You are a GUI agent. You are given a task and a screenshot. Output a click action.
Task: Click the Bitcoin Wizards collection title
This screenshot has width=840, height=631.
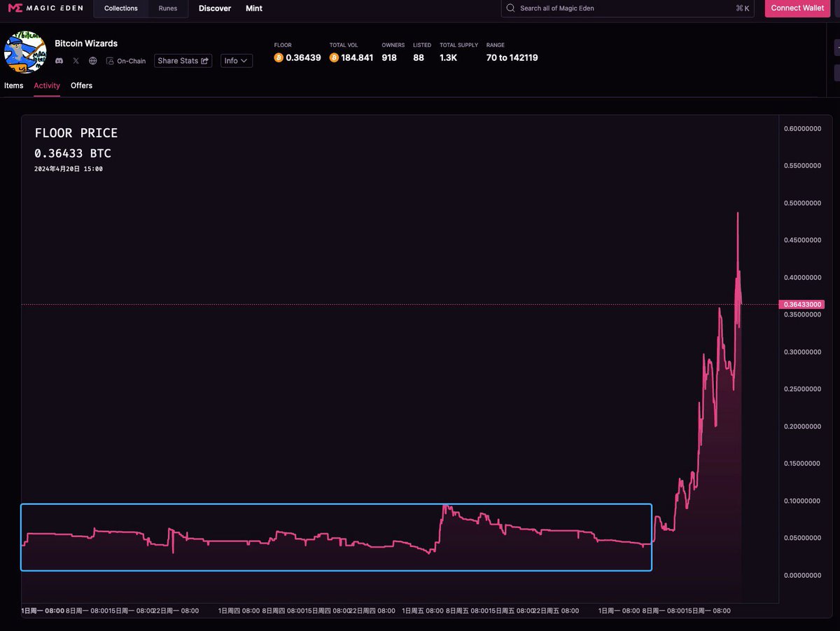coord(86,43)
